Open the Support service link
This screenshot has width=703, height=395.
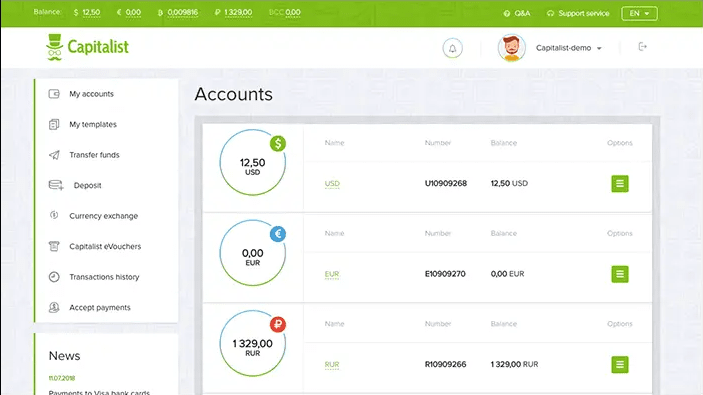click(578, 13)
